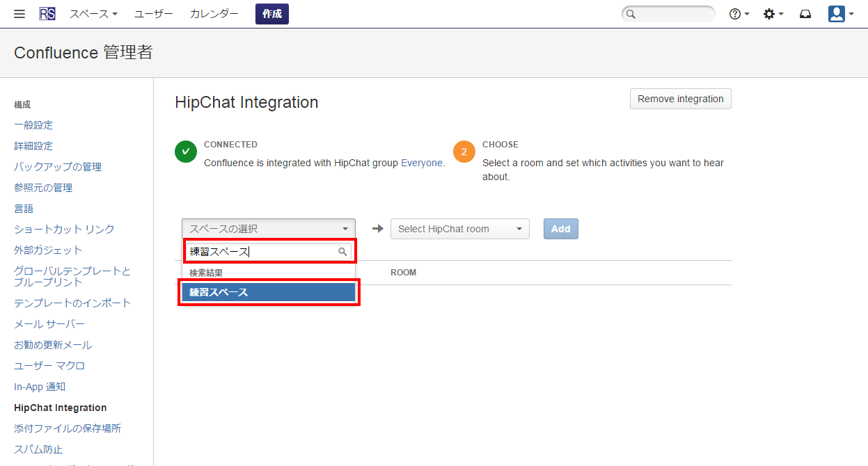Open the Select HipChat room dropdown
Image resolution: width=868 pixels, height=466 pixels.
[460, 229]
